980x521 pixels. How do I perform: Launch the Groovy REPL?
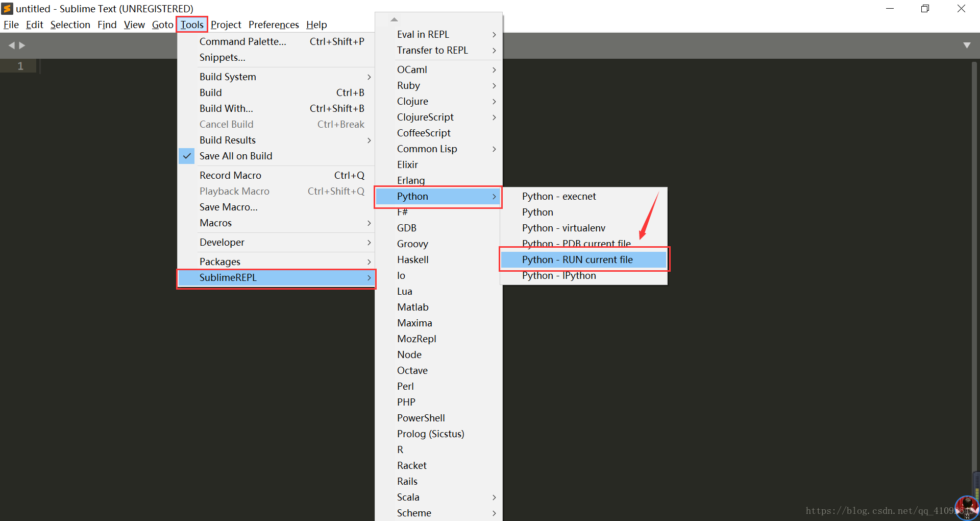pos(438,244)
